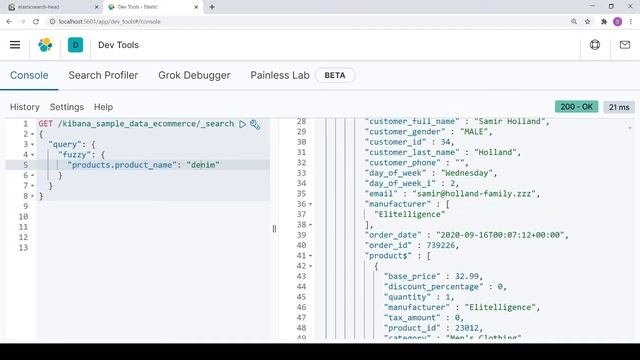Open console Help
This screenshot has height=360, width=640.
pyautogui.click(x=103, y=107)
